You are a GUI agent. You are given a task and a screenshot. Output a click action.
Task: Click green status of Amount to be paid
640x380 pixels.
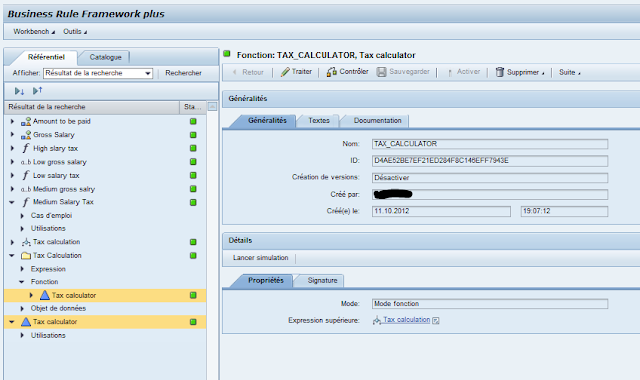tap(193, 121)
